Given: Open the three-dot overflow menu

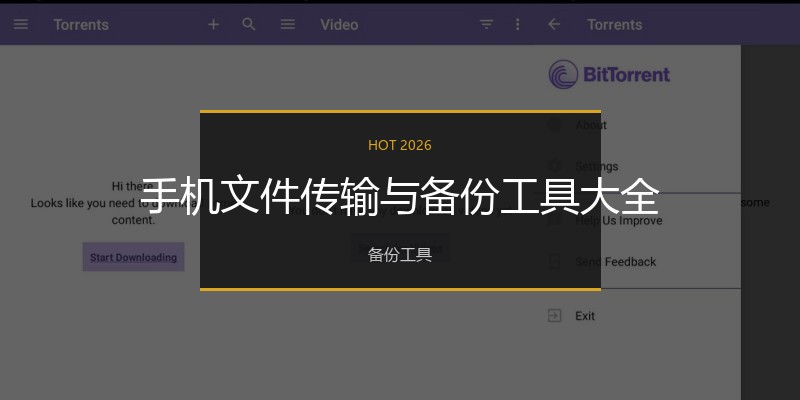Looking at the screenshot, I should point(517,24).
